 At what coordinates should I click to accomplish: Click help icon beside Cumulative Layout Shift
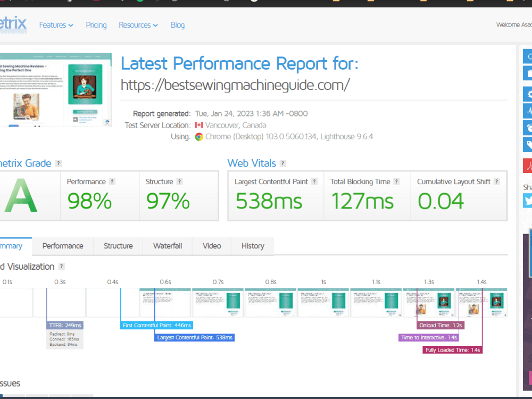point(496,181)
